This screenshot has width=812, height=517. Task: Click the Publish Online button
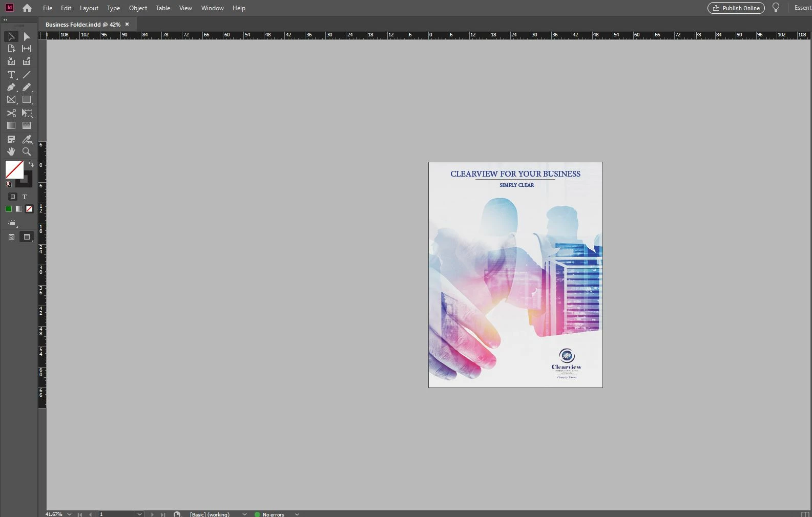tap(736, 8)
